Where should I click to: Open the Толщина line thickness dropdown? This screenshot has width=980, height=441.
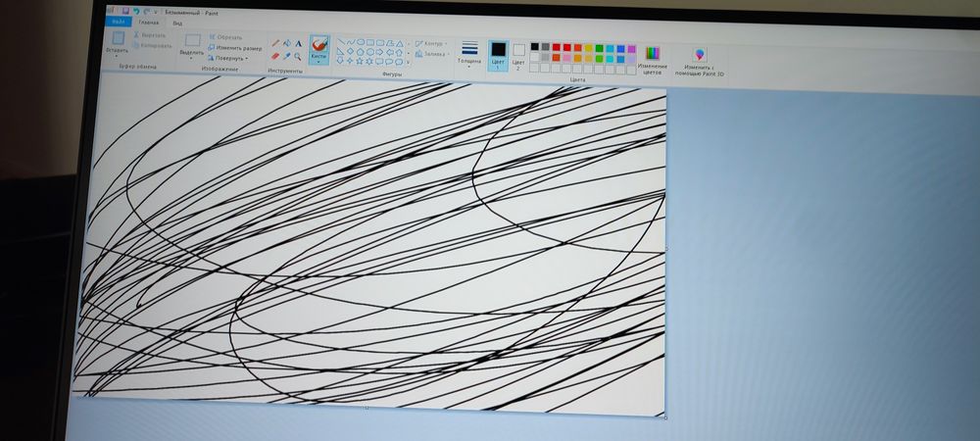point(469,53)
